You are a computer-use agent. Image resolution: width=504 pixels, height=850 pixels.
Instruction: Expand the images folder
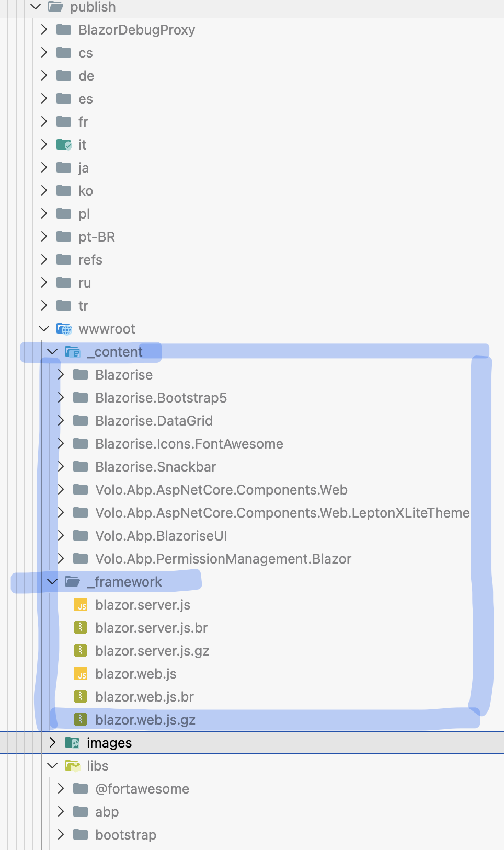pos(53,743)
